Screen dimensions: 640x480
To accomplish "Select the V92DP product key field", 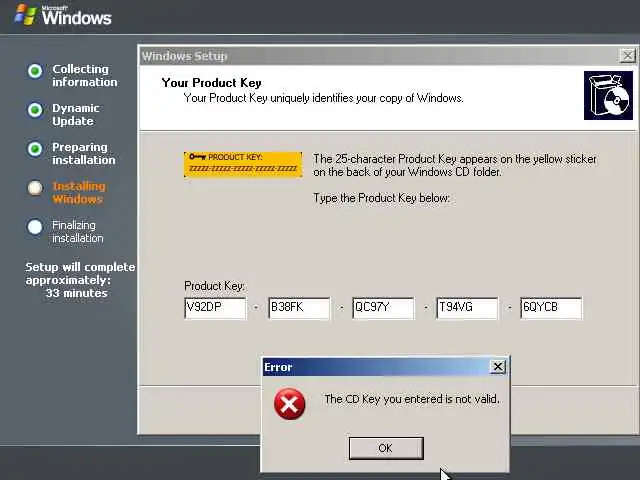I will [x=215, y=308].
